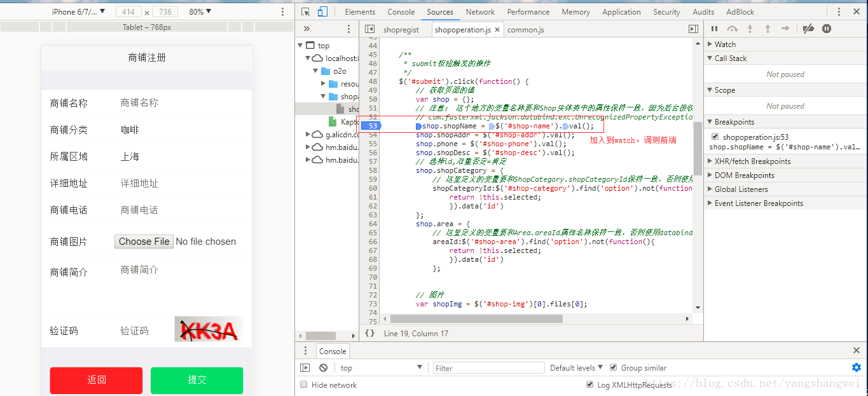Click the inspect element picker icon

pos(306,11)
